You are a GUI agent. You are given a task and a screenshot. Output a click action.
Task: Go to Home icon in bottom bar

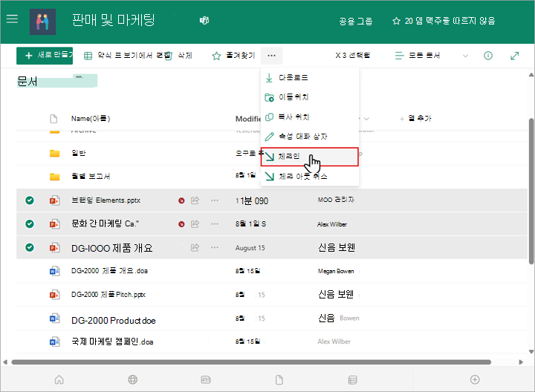pos(59,379)
